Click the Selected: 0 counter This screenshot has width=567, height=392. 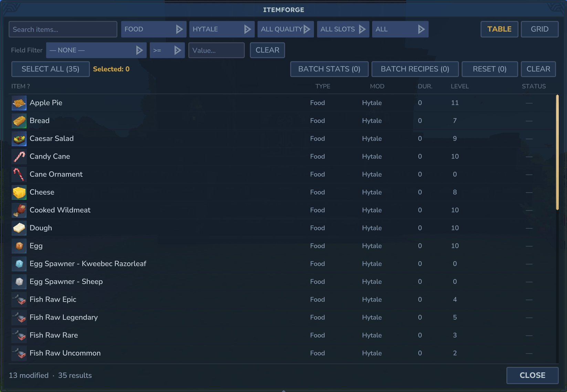tap(111, 69)
